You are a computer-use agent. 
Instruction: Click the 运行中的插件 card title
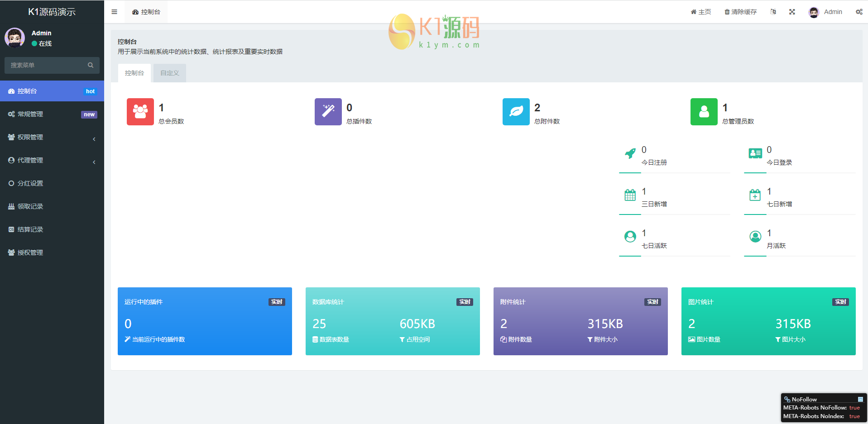coord(144,302)
